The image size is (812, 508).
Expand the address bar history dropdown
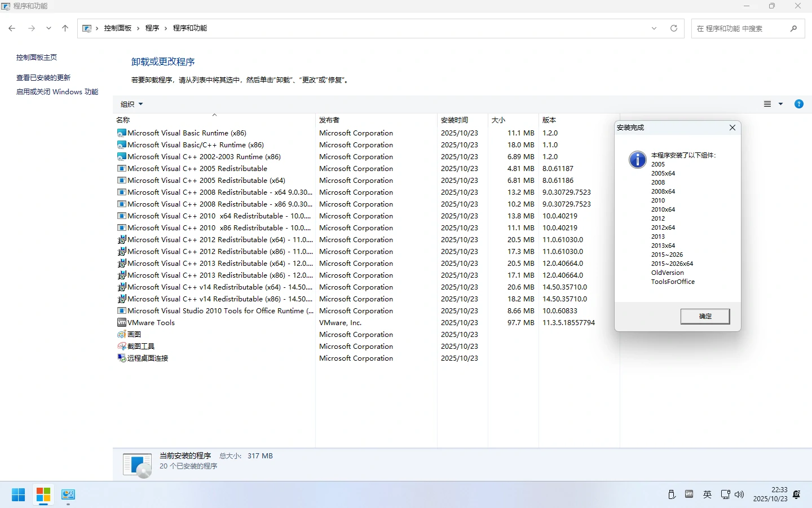pyautogui.click(x=654, y=28)
